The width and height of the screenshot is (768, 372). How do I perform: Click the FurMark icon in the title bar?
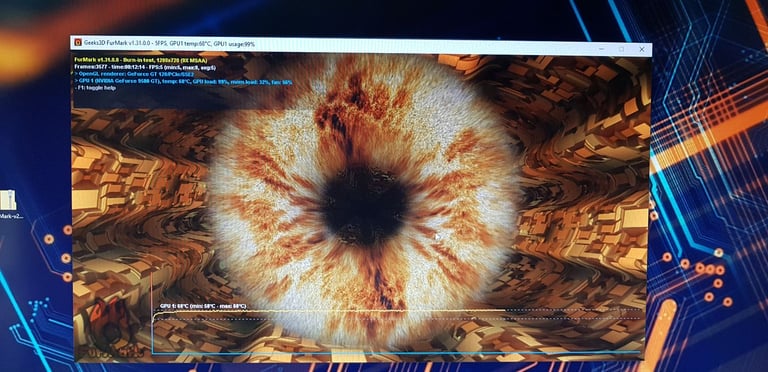[x=77, y=43]
